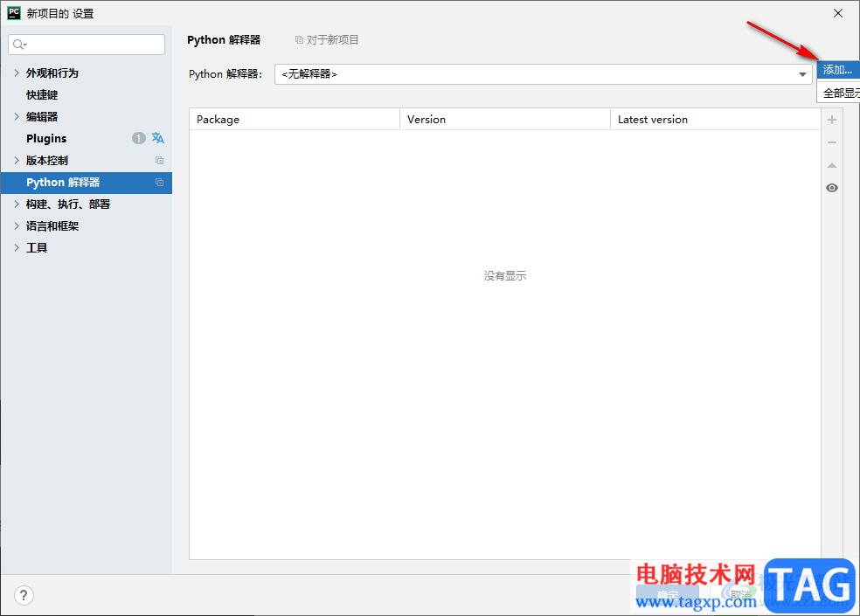Close the 新项目的 设置 dialog
860x616 pixels.
[x=838, y=13]
